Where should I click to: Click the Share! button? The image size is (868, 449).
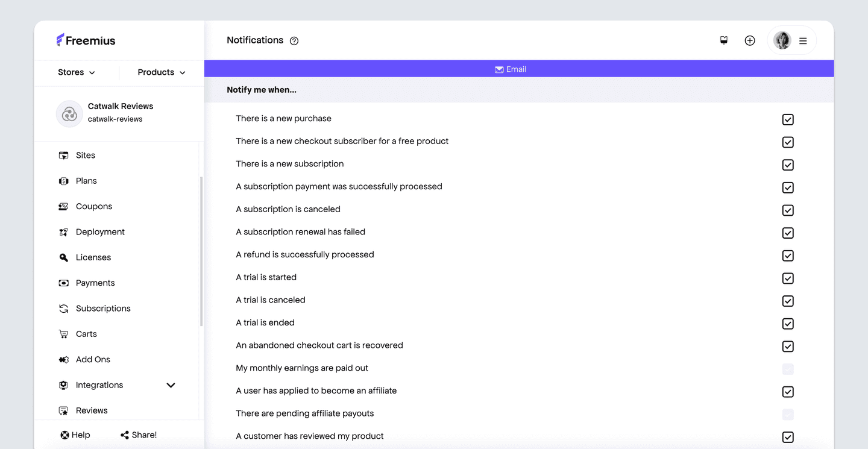(x=138, y=435)
